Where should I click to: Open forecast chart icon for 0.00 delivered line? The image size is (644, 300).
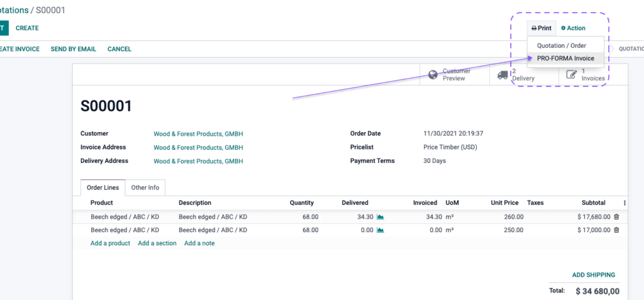(x=380, y=230)
